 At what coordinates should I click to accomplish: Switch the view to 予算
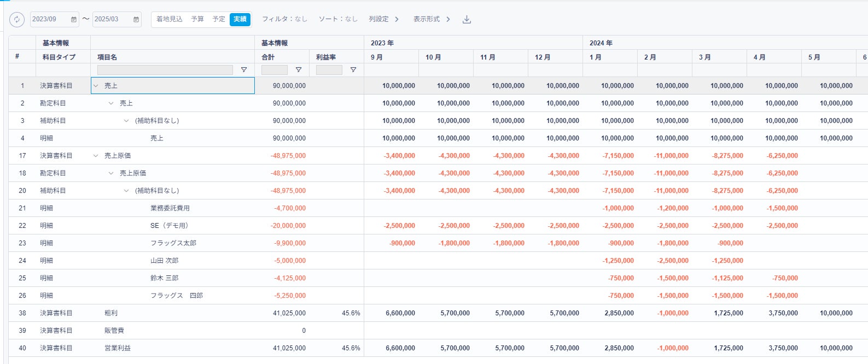tap(197, 19)
